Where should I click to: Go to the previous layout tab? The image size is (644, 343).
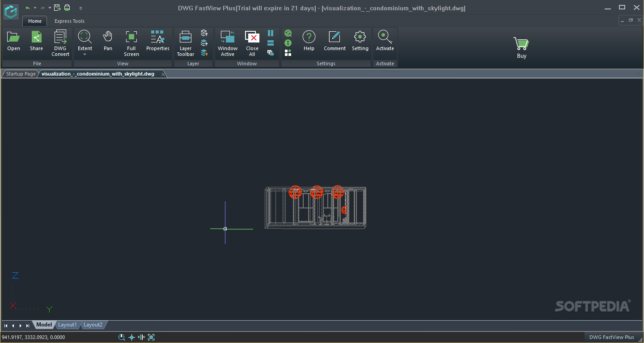tap(13, 326)
